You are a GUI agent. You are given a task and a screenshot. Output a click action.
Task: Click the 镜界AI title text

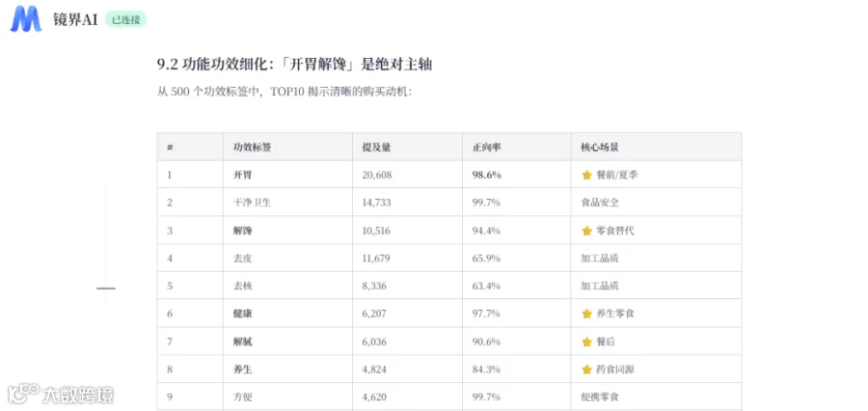pos(75,20)
